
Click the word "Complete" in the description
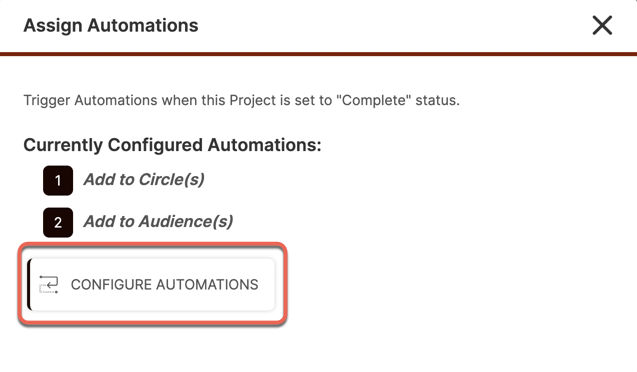tap(374, 100)
